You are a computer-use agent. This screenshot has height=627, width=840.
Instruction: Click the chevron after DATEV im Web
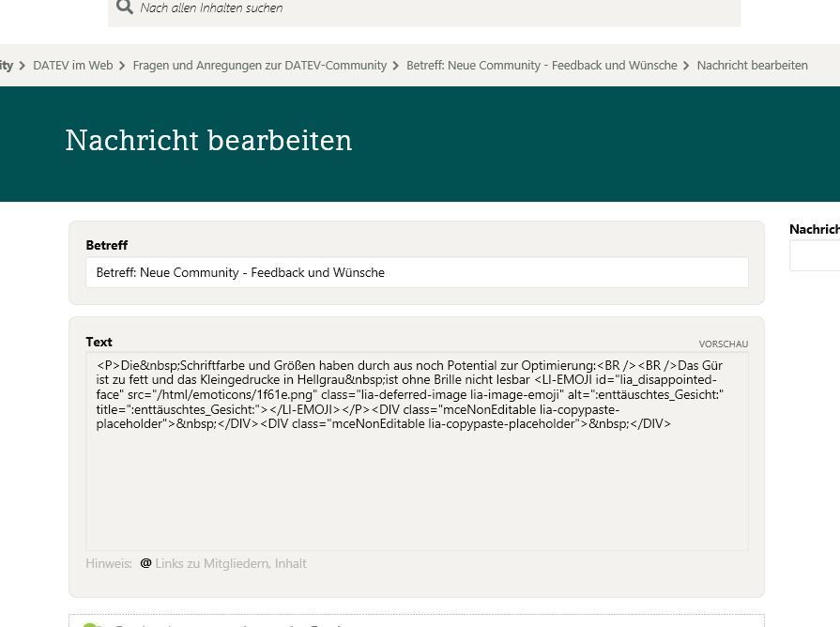pyautogui.click(x=123, y=66)
